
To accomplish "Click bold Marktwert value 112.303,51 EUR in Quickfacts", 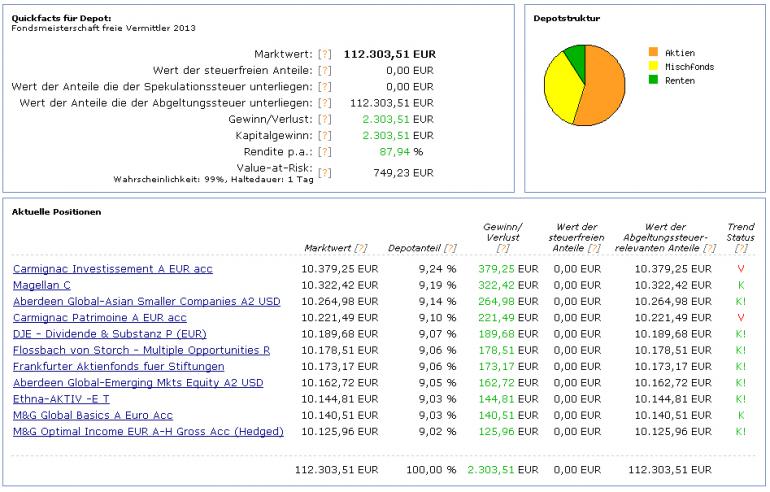I will [389, 55].
